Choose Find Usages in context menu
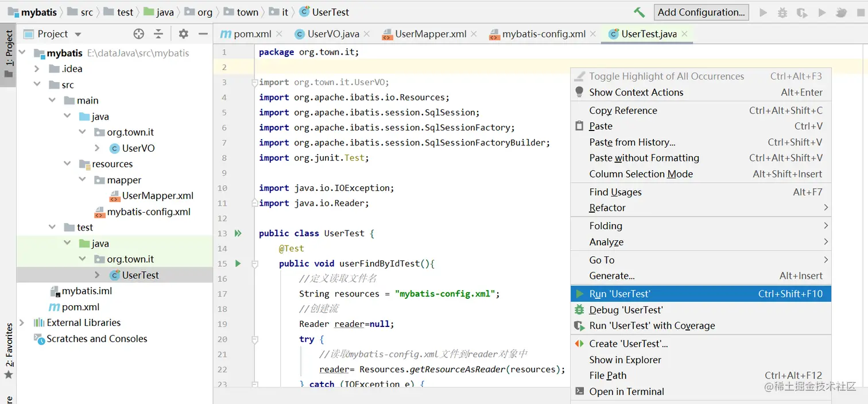The width and height of the screenshot is (868, 404). point(701,192)
